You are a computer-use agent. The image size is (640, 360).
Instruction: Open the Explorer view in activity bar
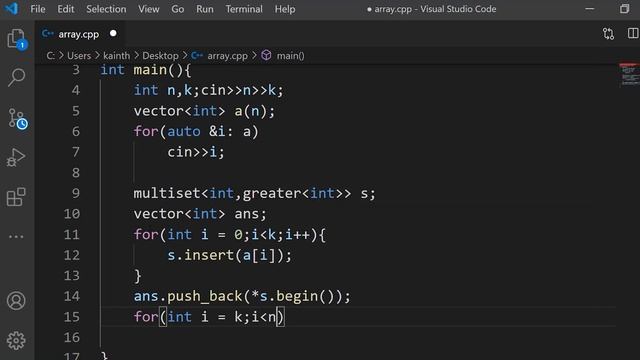click(16, 39)
